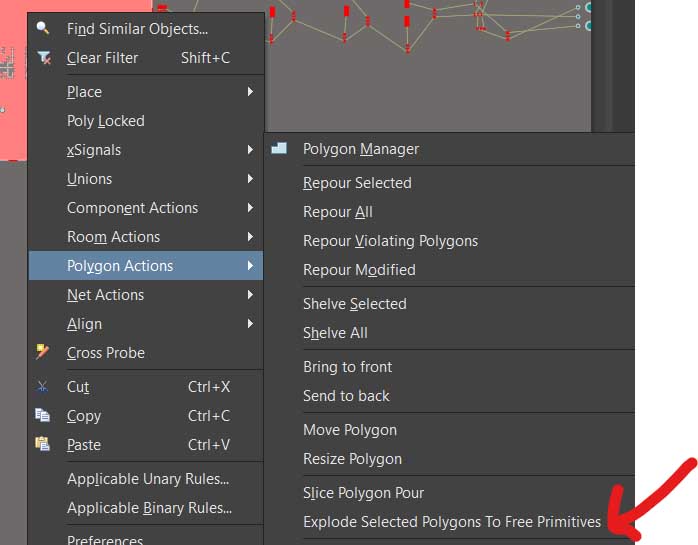698x545 pixels.
Task: Click the Paste clipboard icon
Action: coord(43,444)
